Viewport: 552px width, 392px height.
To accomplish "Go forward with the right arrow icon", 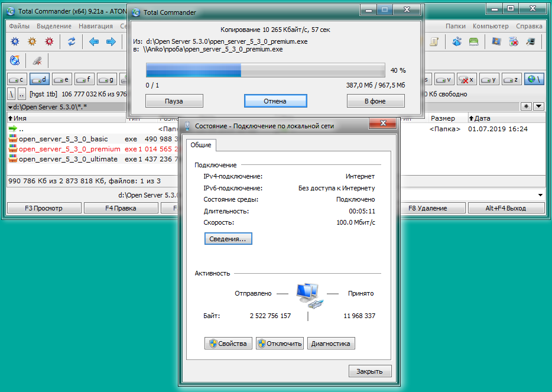I will (x=111, y=41).
